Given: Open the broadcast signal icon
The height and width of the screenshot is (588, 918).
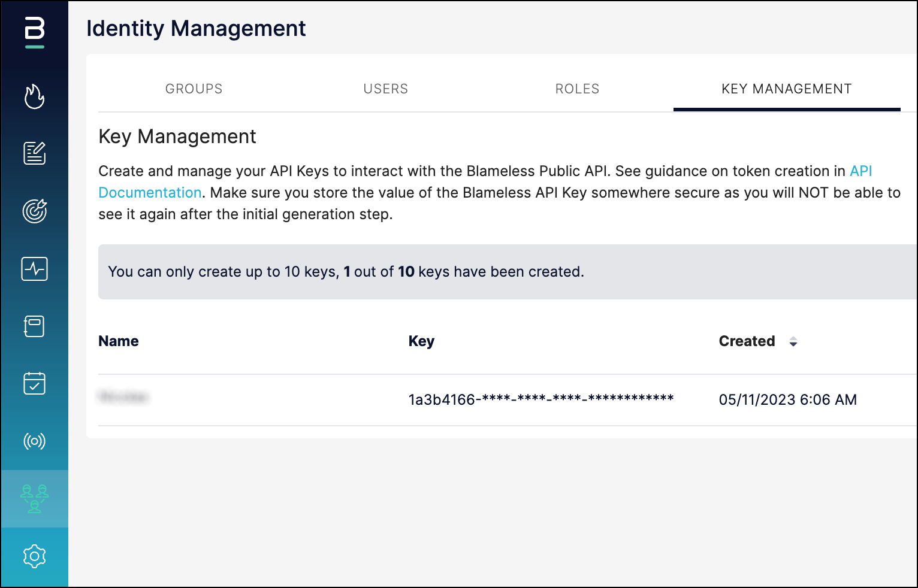Looking at the screenshot, I should (35, 441).
